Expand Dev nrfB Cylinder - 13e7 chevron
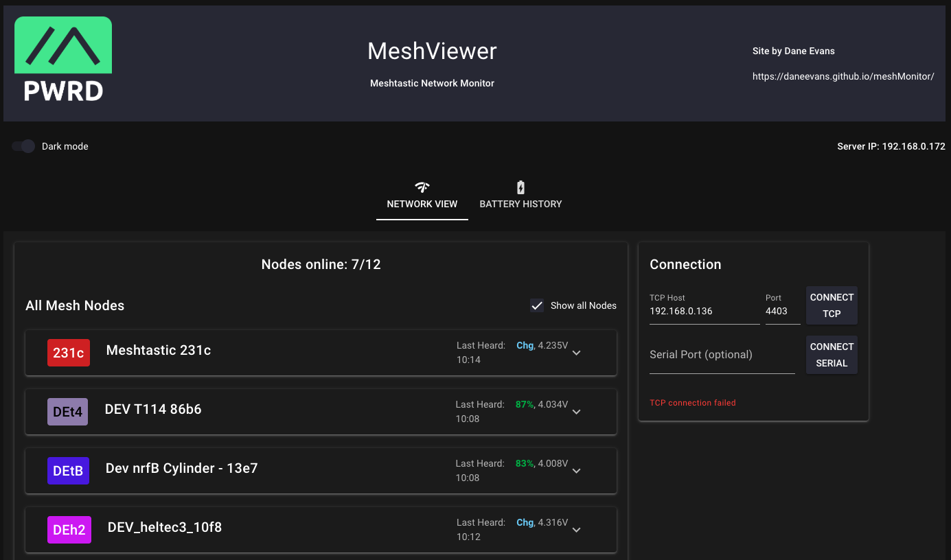This screenshot has height=560, width=951. click(577, 471)
